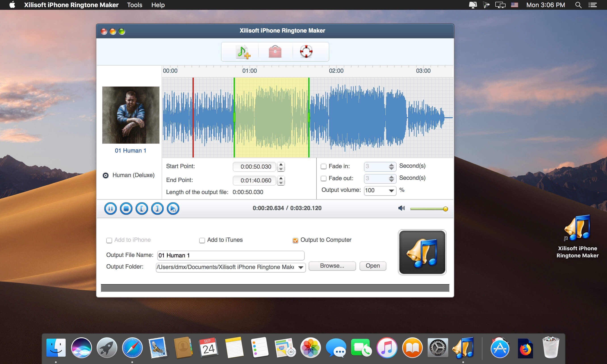Viewport: 607px width, 364px height.
Task: Adjust the Start Point stepper arrows
Action: pyautogui.click(x=281, y=167)
